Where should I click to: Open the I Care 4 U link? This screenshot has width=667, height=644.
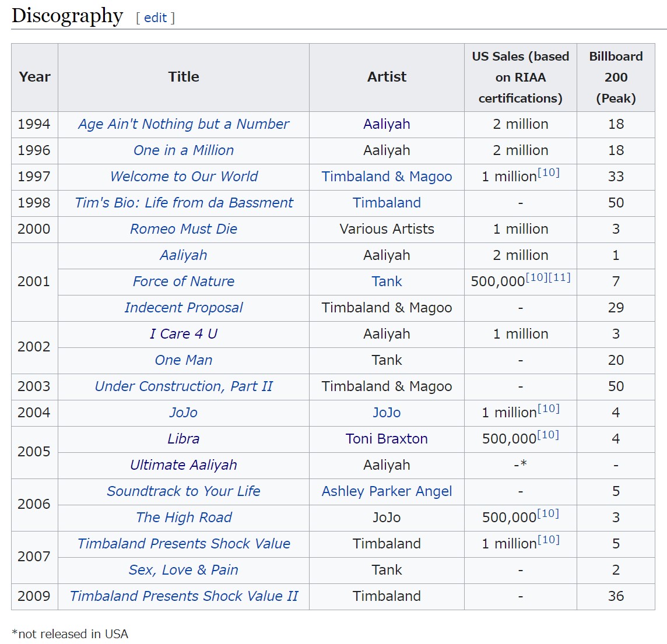coord(183,334)
